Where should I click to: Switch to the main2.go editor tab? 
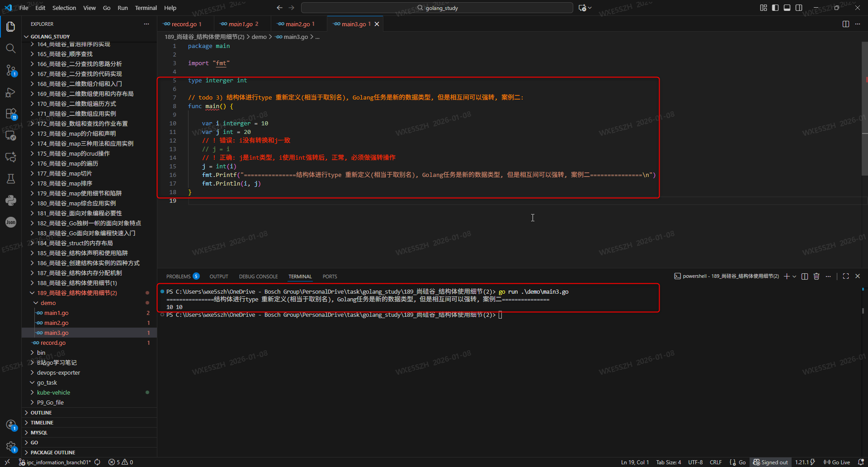tap(299, 24)
